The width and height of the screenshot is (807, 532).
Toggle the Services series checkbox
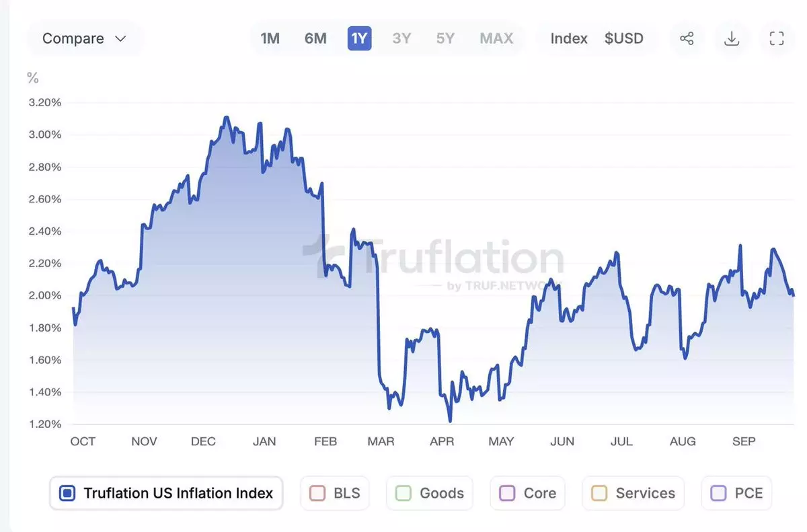pyautogui.click(x=599, y=493)
